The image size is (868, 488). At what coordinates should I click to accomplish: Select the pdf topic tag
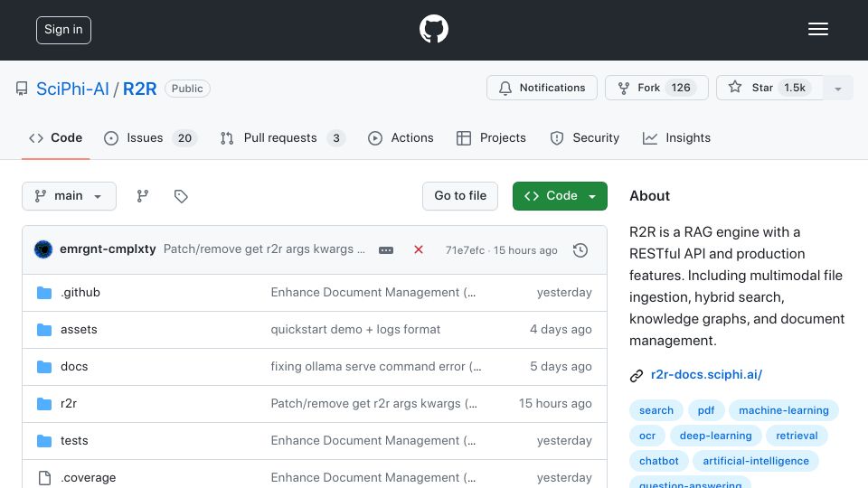(706, 410)
